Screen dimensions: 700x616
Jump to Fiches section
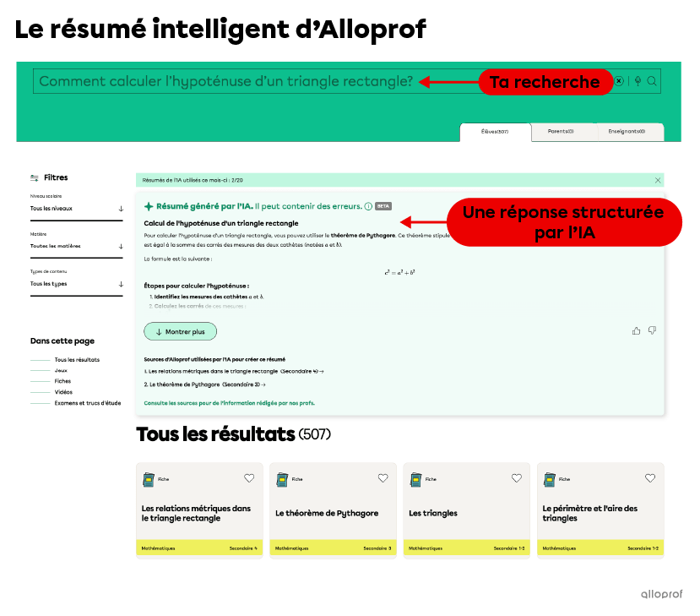pyautogui.click(x=62, y=381)
